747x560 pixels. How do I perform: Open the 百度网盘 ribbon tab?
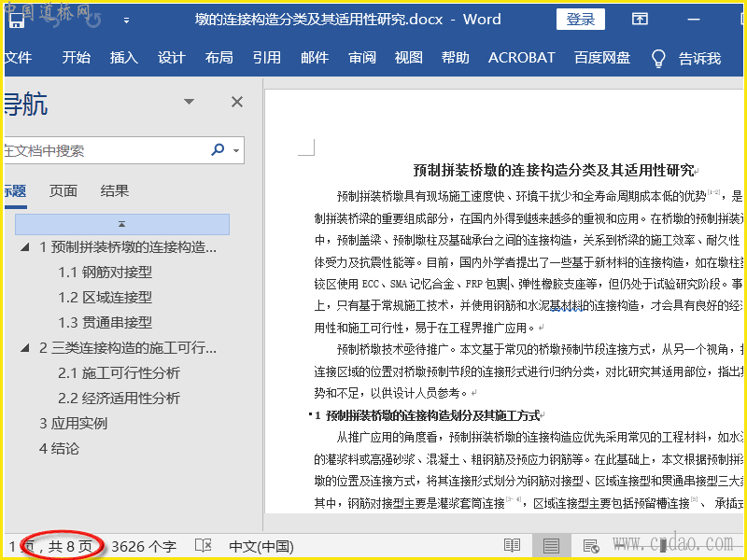[x=602, y=58]
